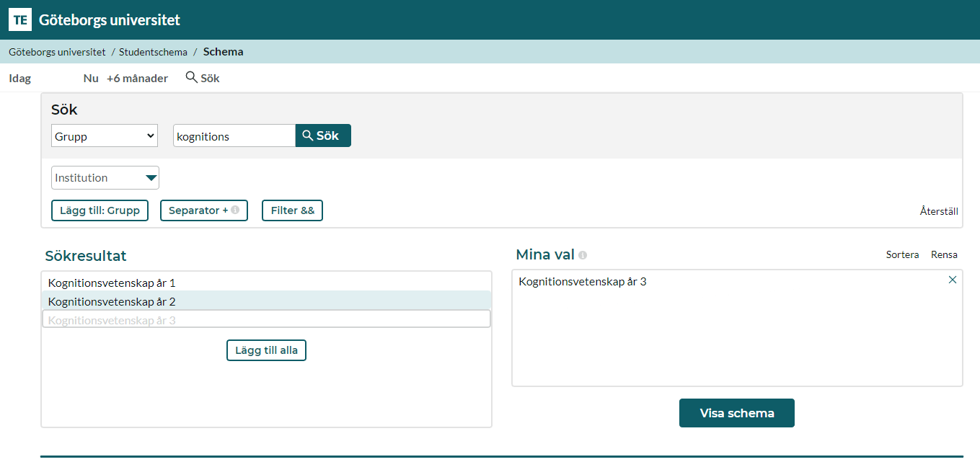This screenshot has height=462, width=980.
Task: Click the Visa schema button
Action: click(x=737, y=413)
